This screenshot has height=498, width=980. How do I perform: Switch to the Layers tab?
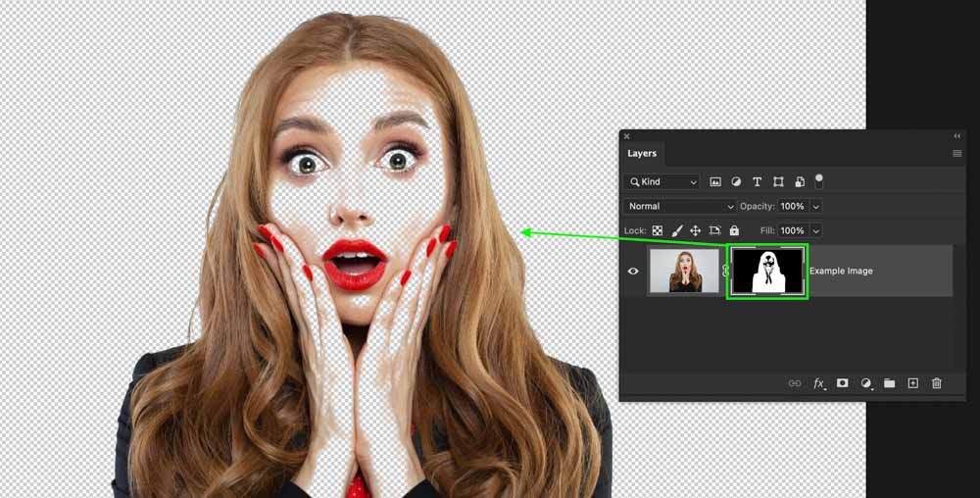click(x=642, y=153)
